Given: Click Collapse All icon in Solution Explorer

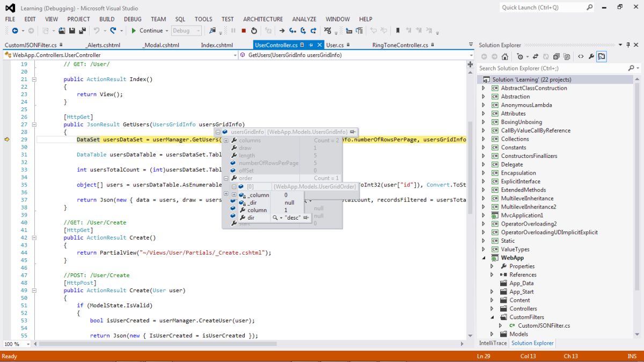Looking at the screenshot, I should pyautogui.click(x=556, y=56).
